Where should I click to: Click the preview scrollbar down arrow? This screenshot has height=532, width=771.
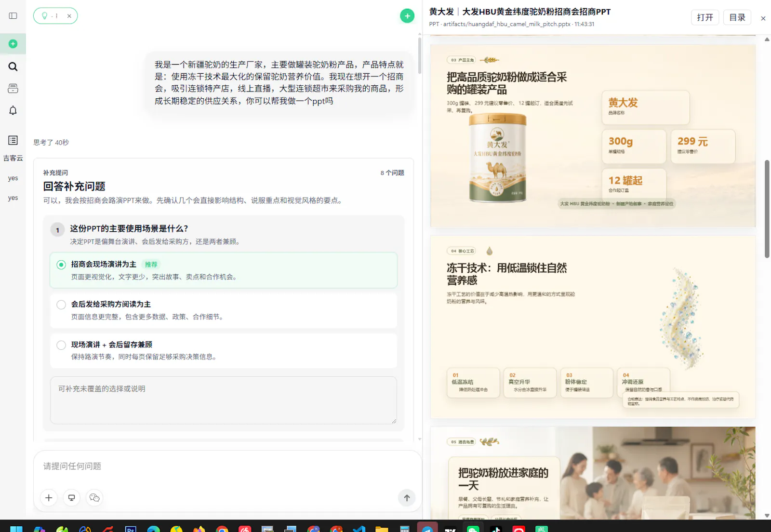(767, 516)
